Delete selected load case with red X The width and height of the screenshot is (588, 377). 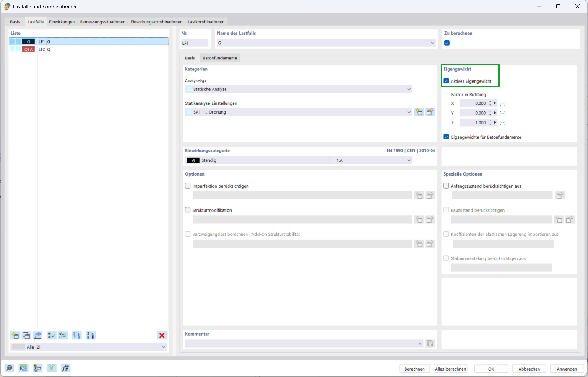click(162, 336)
